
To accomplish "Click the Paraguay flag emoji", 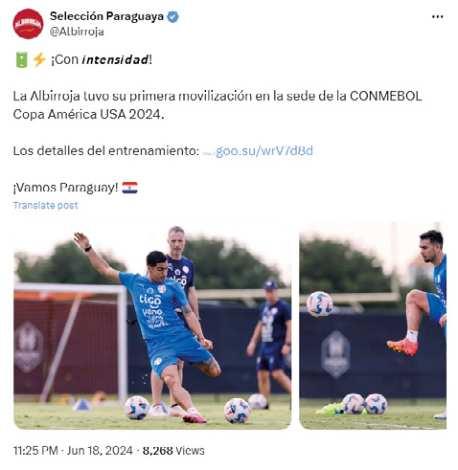I will (x=130, y=188).
